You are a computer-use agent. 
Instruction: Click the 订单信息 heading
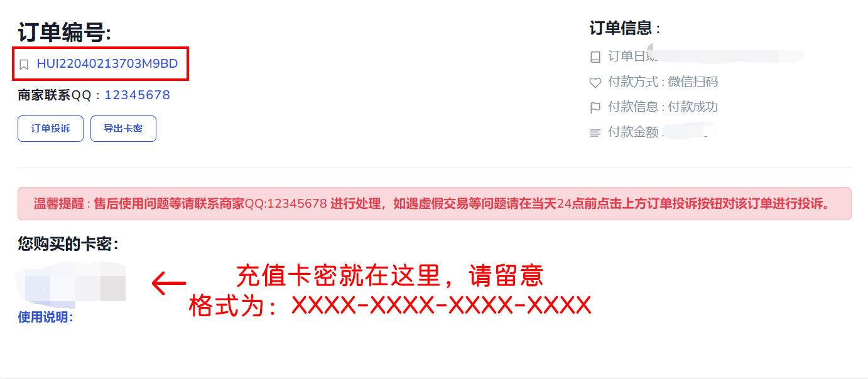(624, 28)
